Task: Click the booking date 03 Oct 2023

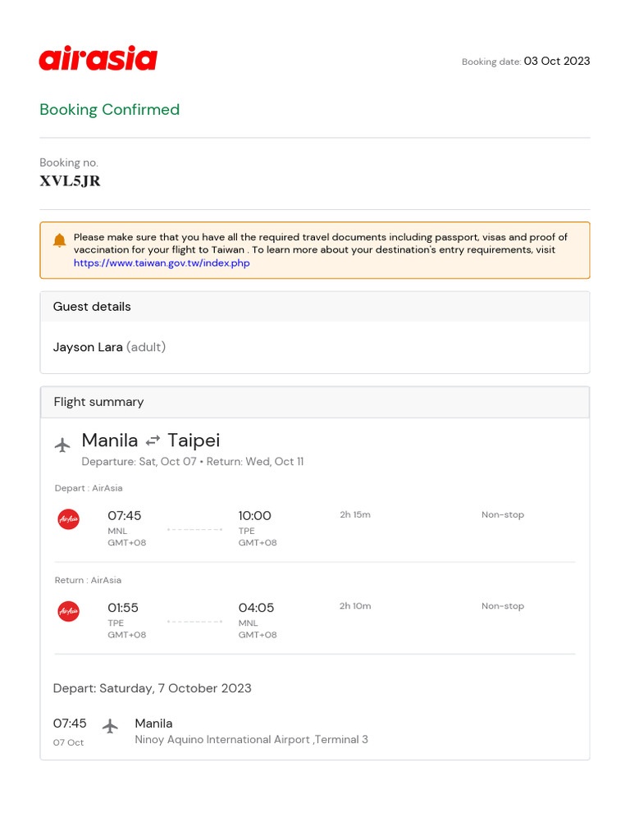Action: 557,61
